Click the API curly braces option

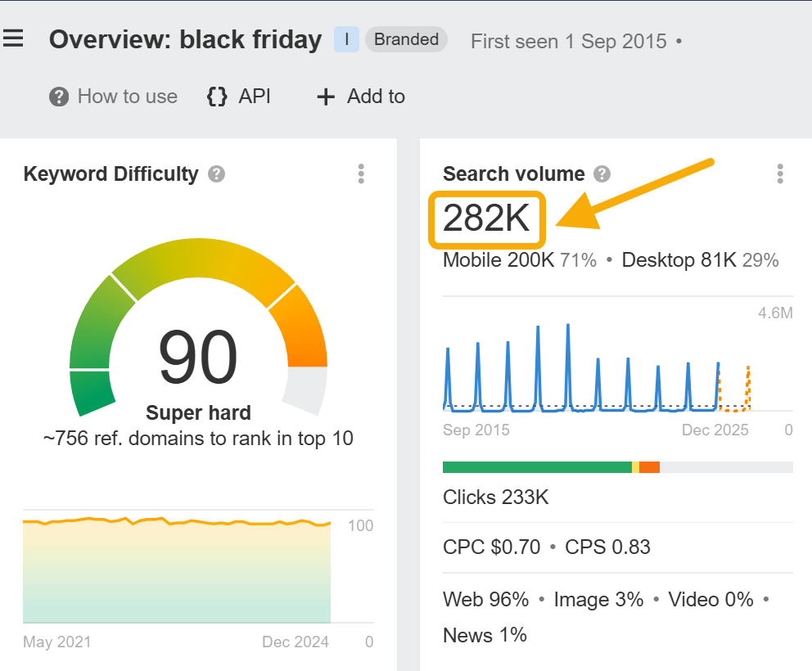tap(238, 97)
